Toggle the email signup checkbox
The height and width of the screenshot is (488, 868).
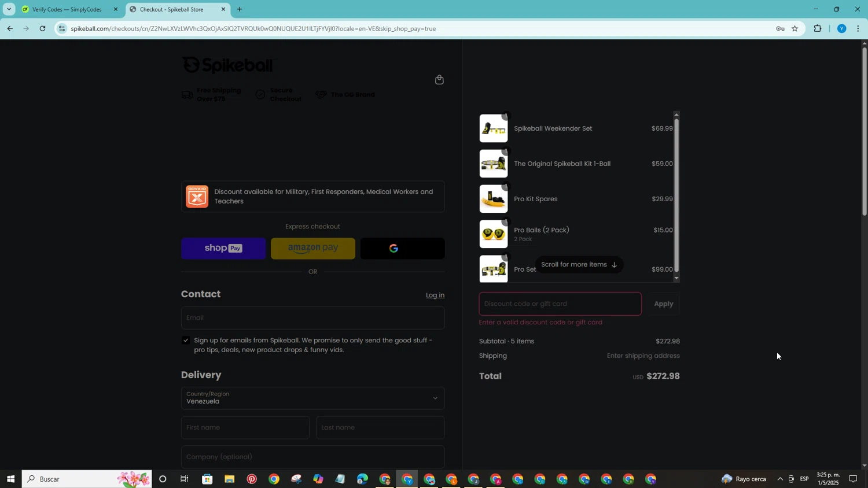coord(185,340)
